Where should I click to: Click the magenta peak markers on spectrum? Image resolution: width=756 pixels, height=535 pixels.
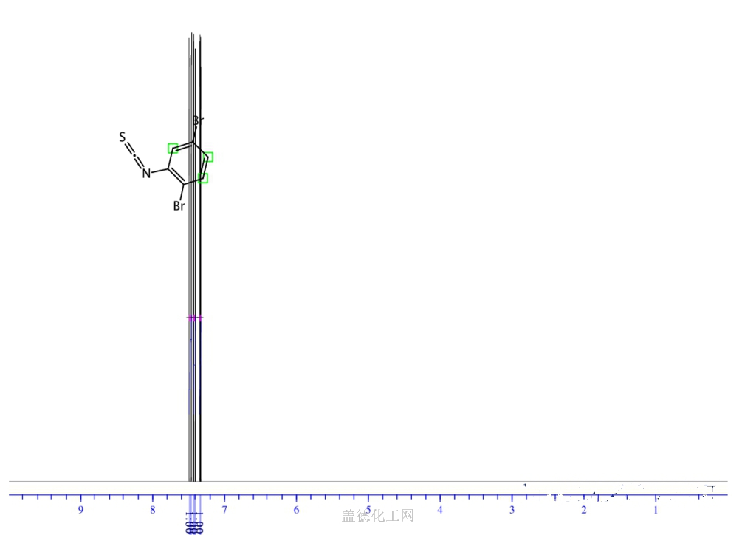point(194,318)
